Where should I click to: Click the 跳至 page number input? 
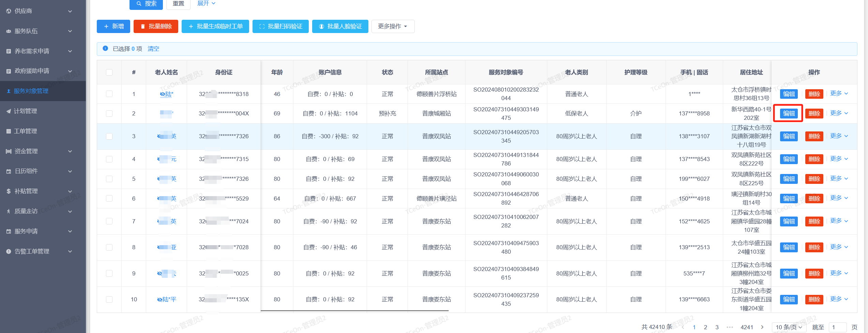point(838,327)
